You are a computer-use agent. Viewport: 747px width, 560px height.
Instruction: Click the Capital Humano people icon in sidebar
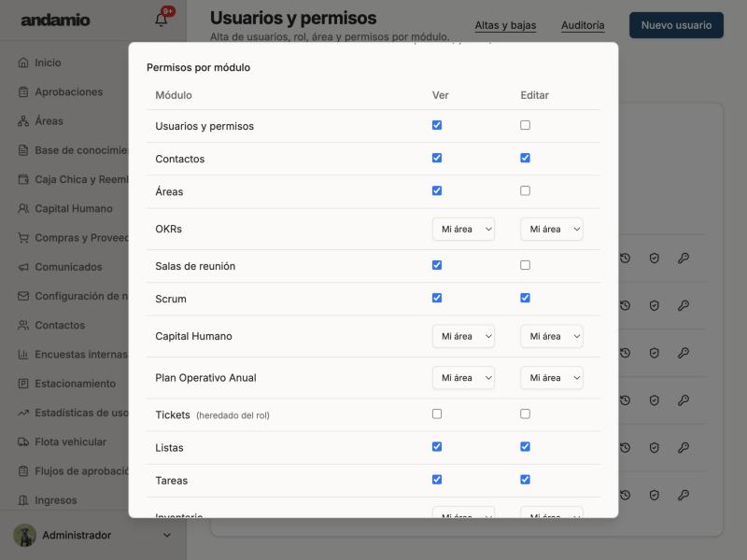pyautogui.click(x=22, y=208)
